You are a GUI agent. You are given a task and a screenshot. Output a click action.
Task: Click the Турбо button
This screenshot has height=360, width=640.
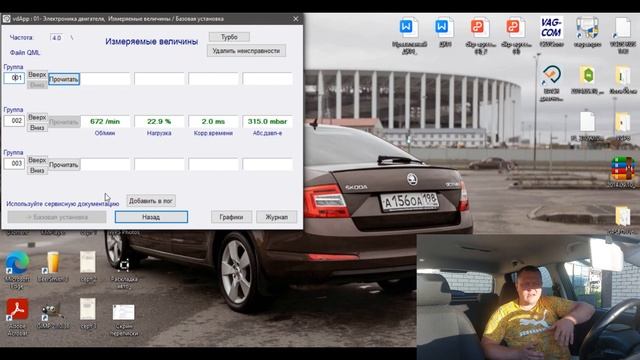(229, 37)
